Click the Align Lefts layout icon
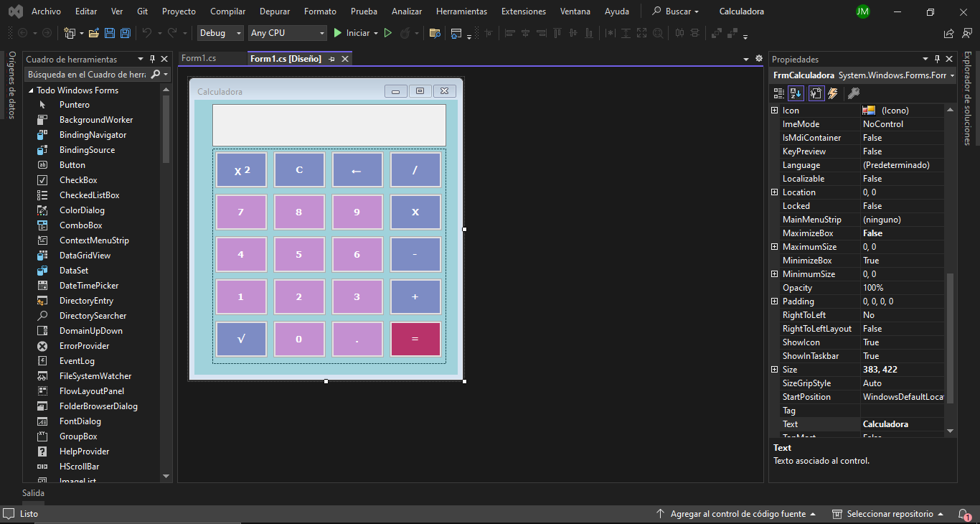This screenshot has width=980, height=524. tap(510, 33)
